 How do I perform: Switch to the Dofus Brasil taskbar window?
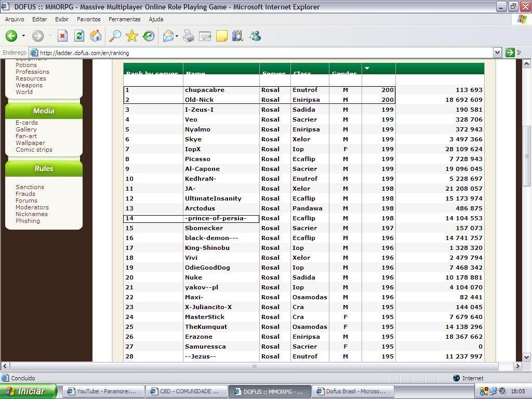point(353,391)
